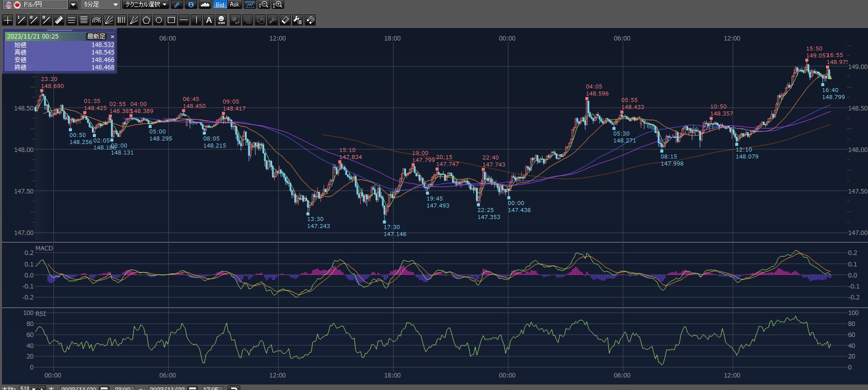868x390 pixels.
Task: Click the blue info button
Action: (x=191, y=4)
